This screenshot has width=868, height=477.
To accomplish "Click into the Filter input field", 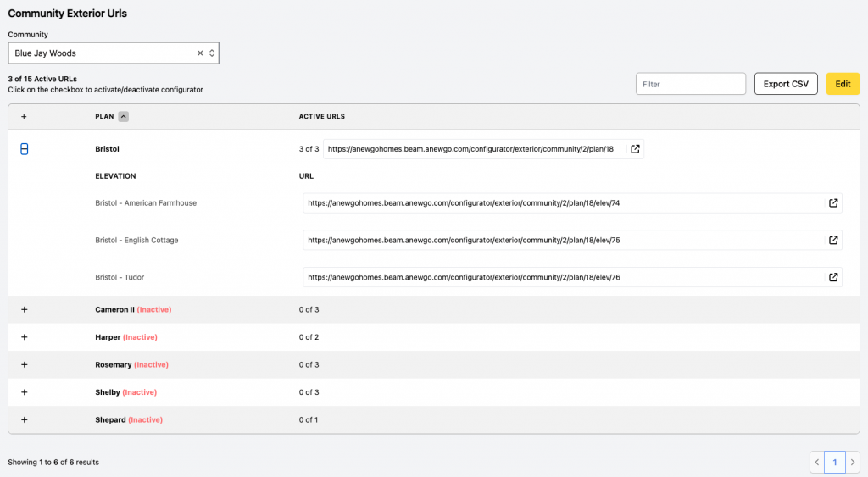I will coord(691,84).
